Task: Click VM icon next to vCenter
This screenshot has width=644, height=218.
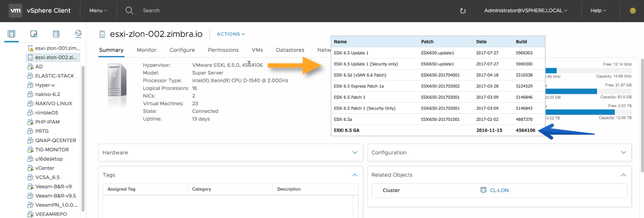Action: click(x=30, y=168)
